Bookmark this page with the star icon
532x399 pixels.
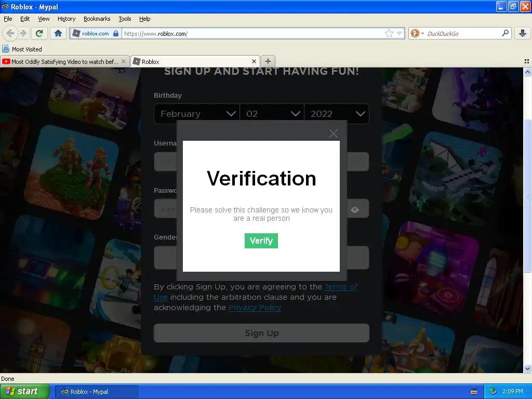click(x=389, y=33)
